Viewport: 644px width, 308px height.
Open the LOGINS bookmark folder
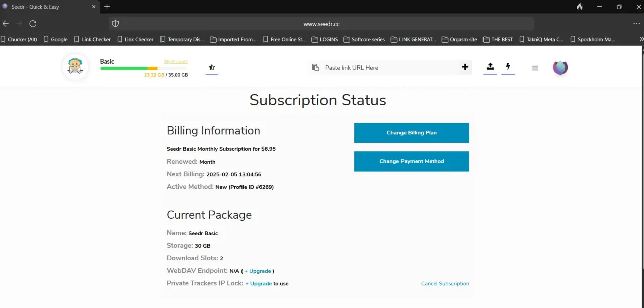325,39
